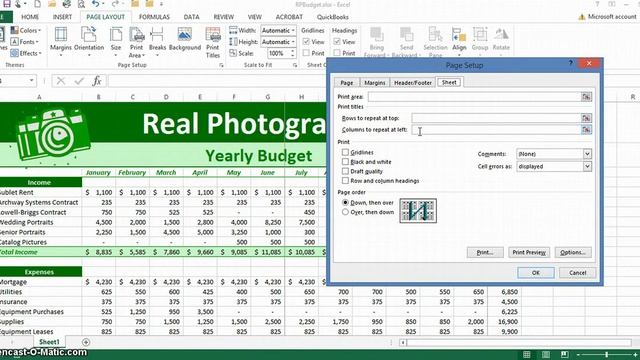Click the Rows to repeat range selector icon
640x360 pixels.
586,118
